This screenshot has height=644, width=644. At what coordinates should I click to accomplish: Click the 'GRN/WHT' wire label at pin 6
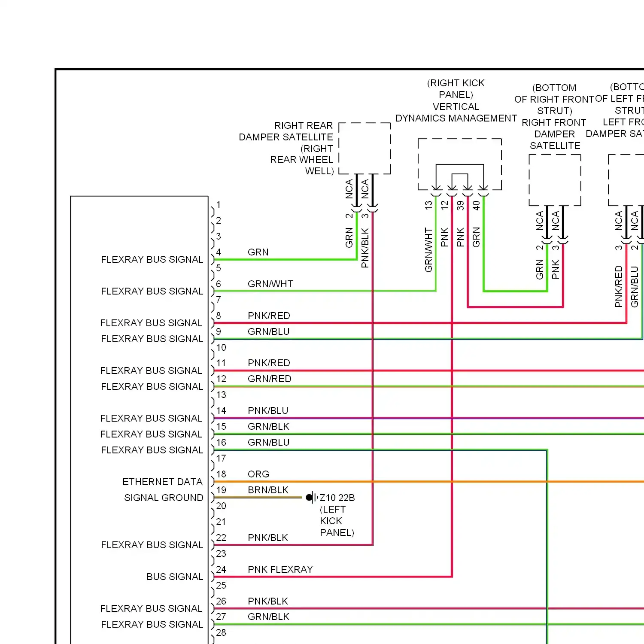pyautogui.click(x=270, y=284)
